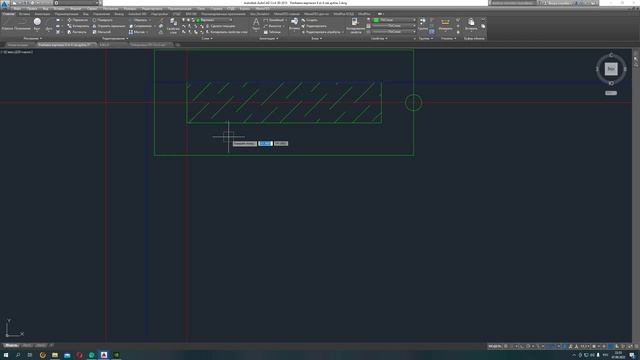Image resolution: width=640 pixels, height=360 pixels.
Task: Select the Text (A) annotation tool
Action: (256, 24)
